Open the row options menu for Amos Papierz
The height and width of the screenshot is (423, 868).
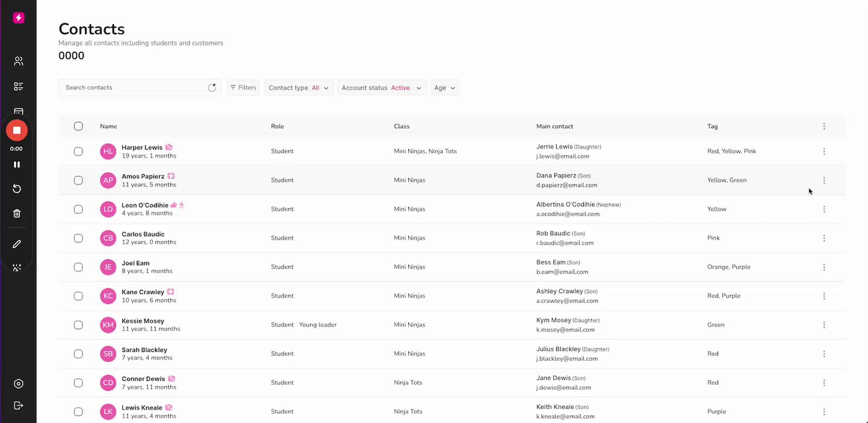tap(824, 180)
